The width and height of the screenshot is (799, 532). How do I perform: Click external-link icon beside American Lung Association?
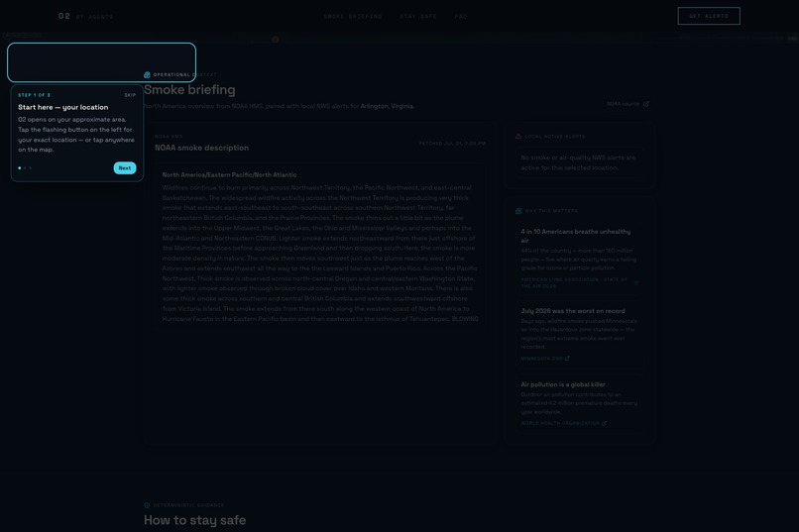[636, 282]
